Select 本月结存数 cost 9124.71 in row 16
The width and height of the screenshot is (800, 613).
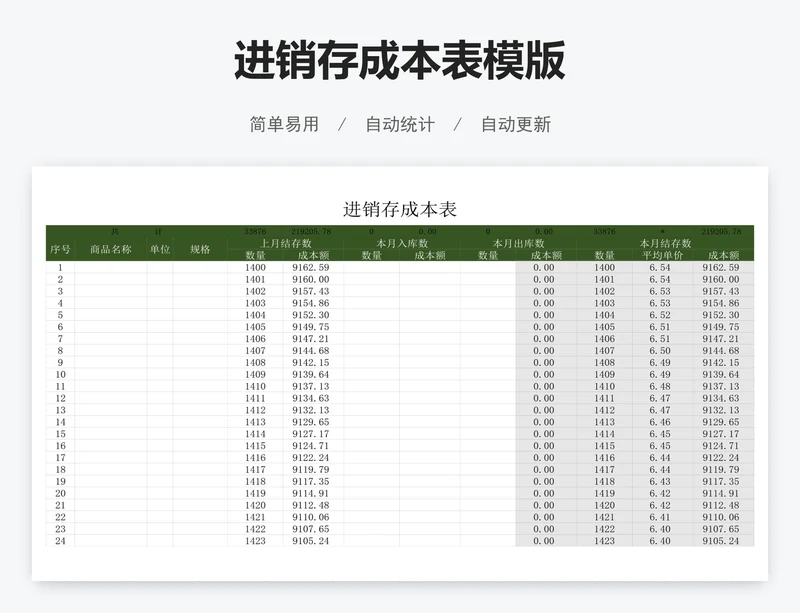pyautogui.click(x=721, y=446)
